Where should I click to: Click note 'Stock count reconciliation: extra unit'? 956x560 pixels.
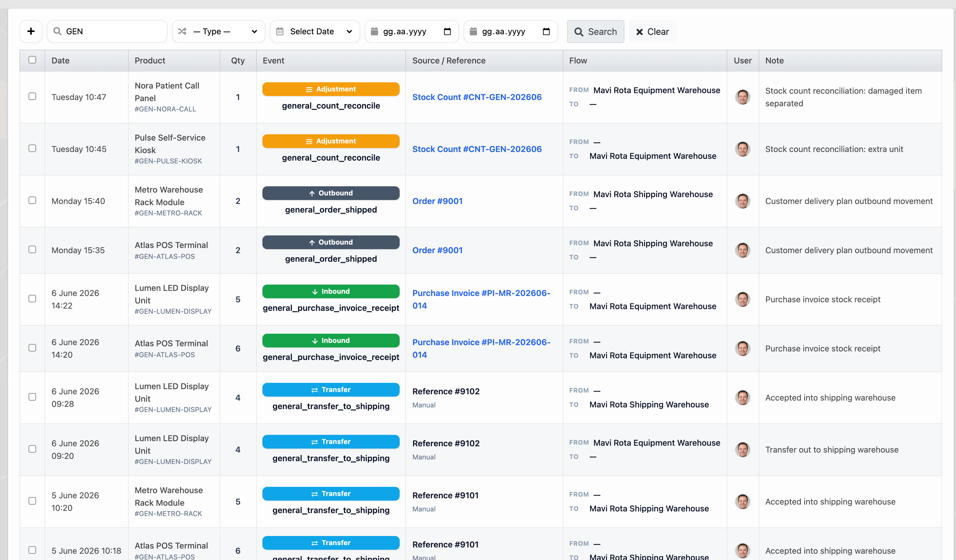pyautogui.click(x=834, y=149)
